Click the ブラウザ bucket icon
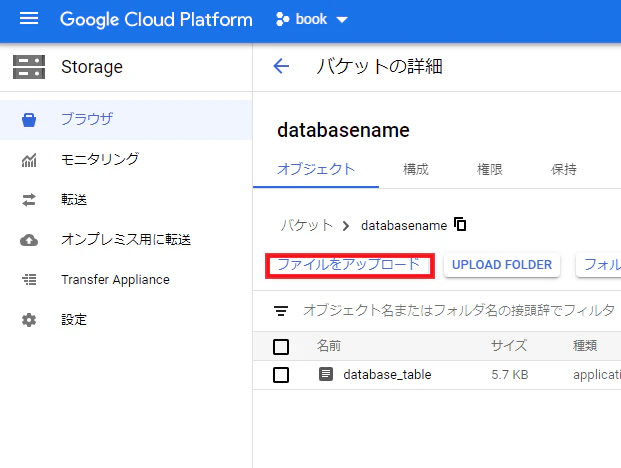 pyautogui.click(x=29, y=120)
